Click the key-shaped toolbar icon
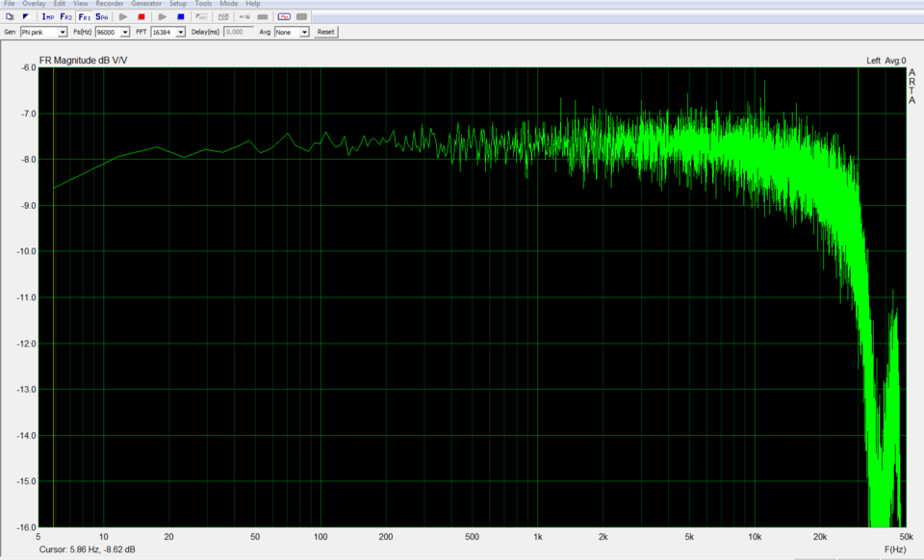924x560 pixels. [244, 17]
